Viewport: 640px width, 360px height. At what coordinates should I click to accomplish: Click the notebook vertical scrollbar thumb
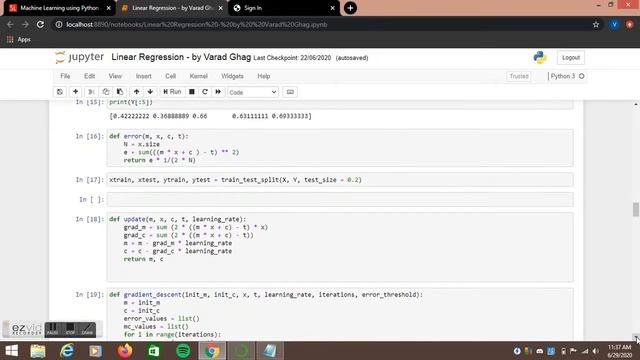tap(636, 209)
